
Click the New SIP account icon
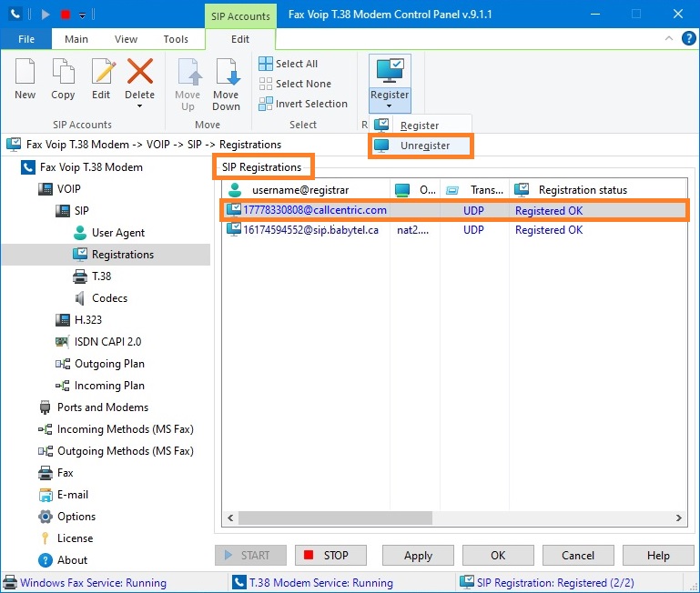click(25, 71)
